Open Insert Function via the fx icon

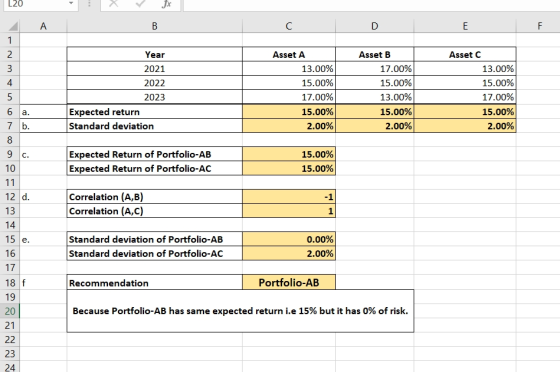point(166,4)
